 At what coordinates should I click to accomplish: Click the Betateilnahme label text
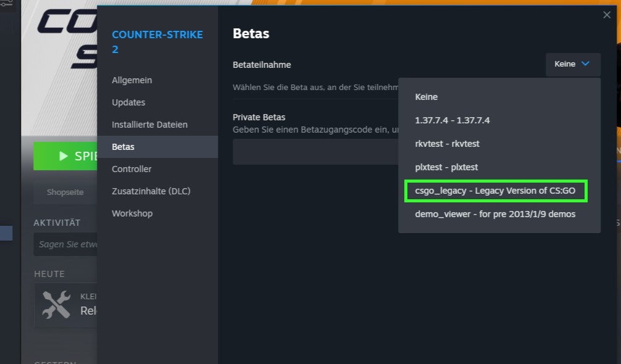coord(262,65)
